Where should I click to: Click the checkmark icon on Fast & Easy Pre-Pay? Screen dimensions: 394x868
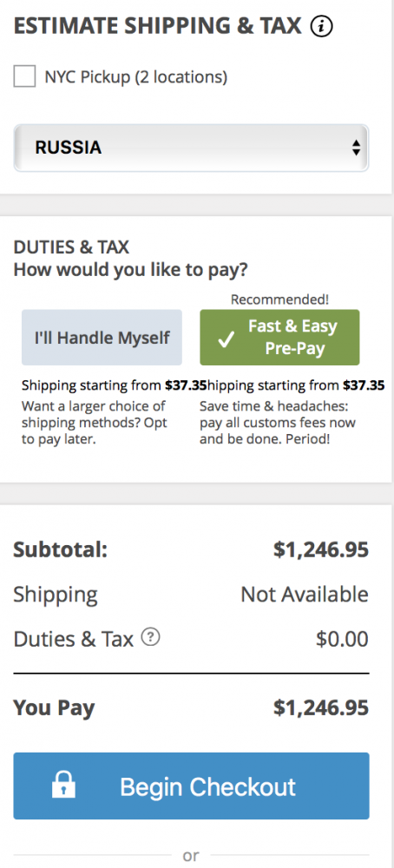click(x=226, y=340)
